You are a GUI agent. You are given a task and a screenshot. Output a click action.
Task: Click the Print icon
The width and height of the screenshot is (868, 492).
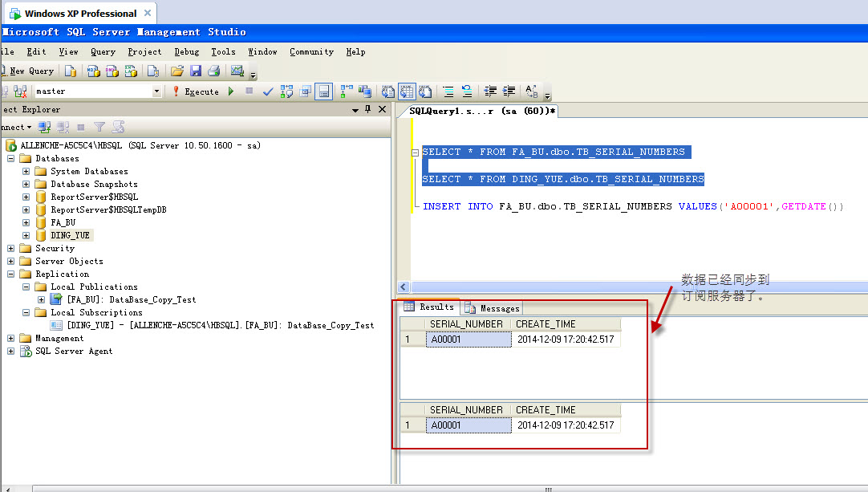point(214,71)
